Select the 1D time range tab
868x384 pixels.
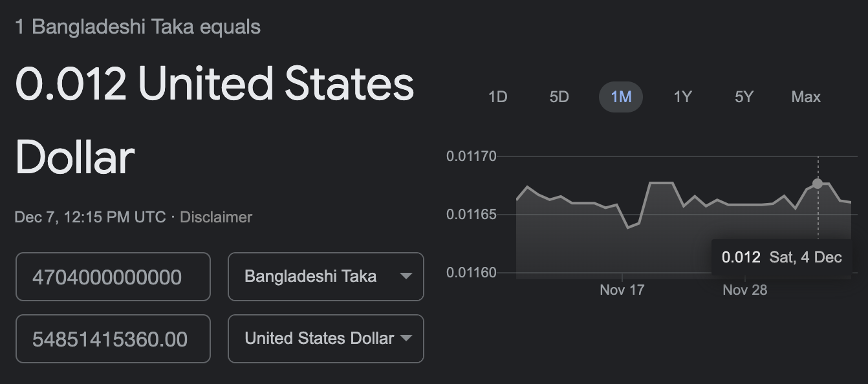497,97
